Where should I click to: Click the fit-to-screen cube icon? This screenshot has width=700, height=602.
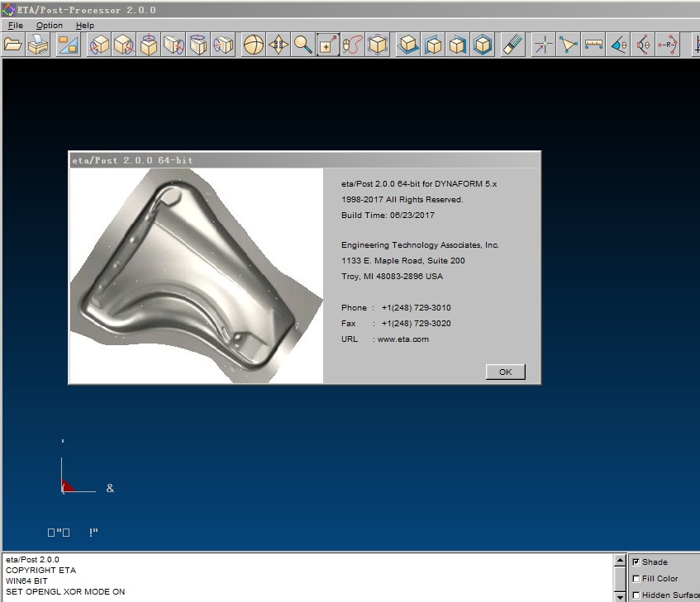[378, 45]
